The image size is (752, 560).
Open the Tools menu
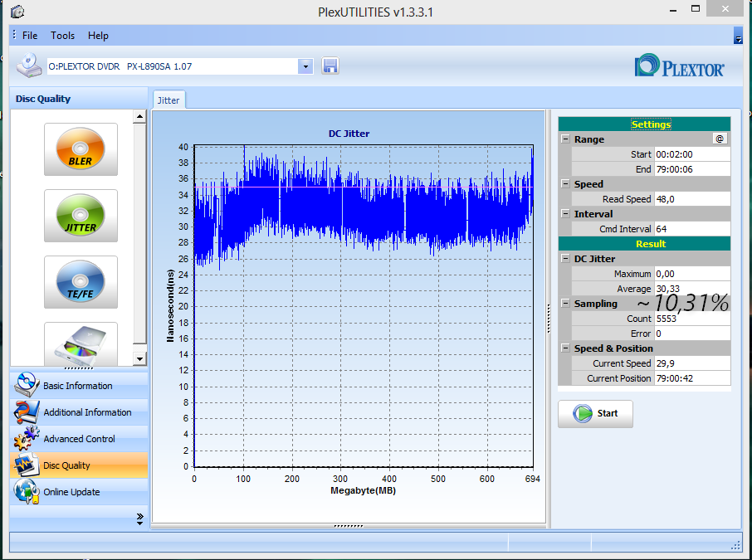[x=63, y=36]
